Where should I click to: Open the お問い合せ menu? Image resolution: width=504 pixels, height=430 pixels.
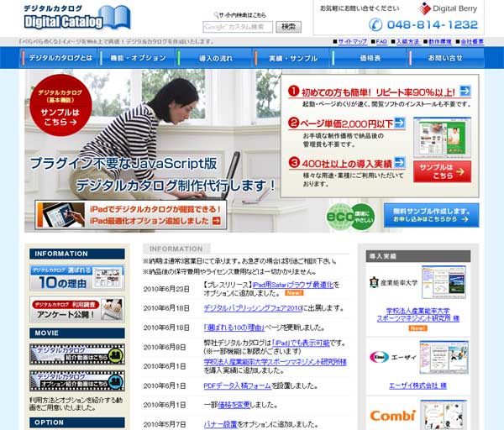point(446,58)
